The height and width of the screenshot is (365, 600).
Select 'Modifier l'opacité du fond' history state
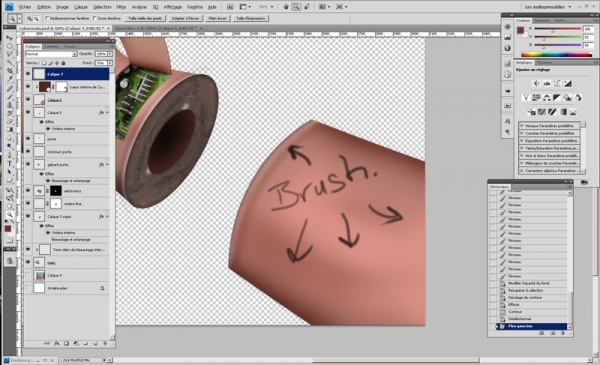tap(528, 283)
